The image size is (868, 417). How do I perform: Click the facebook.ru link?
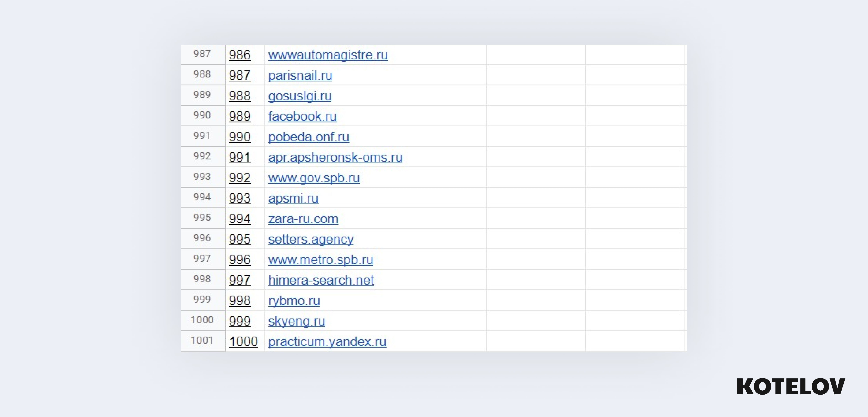[302, 117]
